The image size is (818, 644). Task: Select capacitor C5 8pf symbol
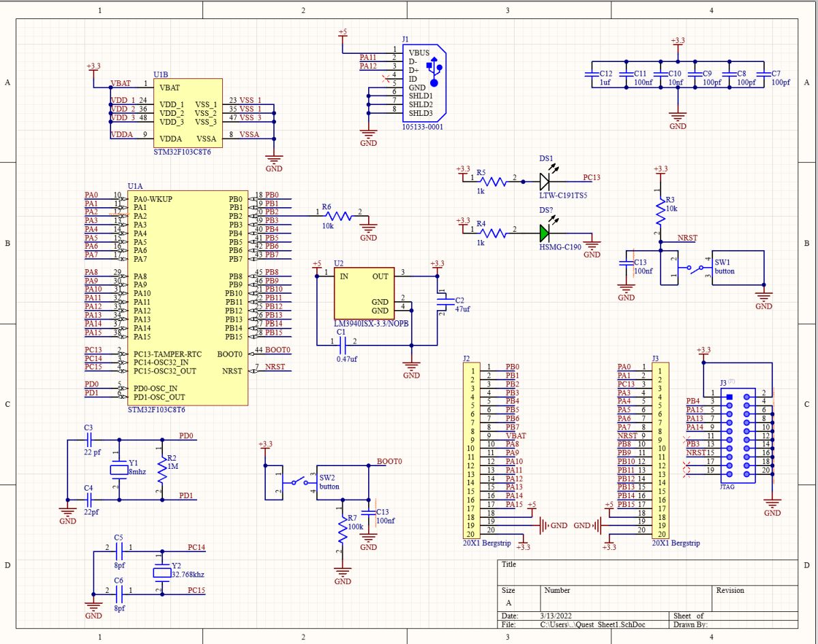pos(119,551)
